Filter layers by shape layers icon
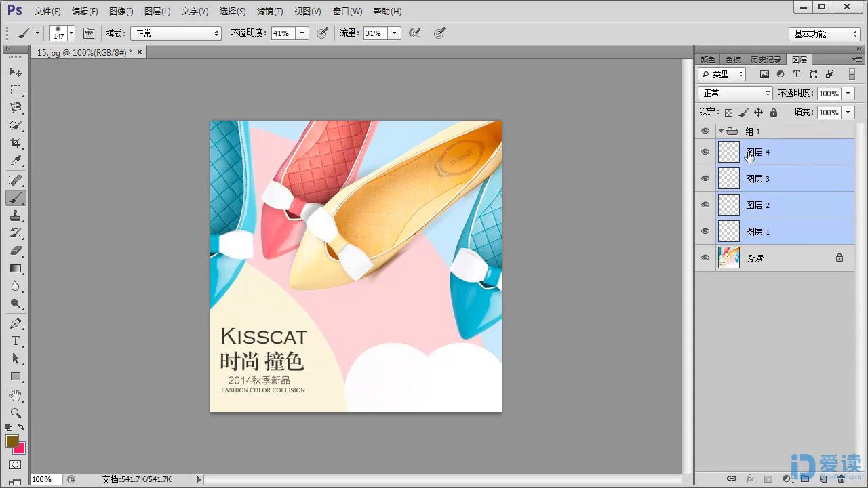Viewport: 868px width, 488px height. (813, 74)
